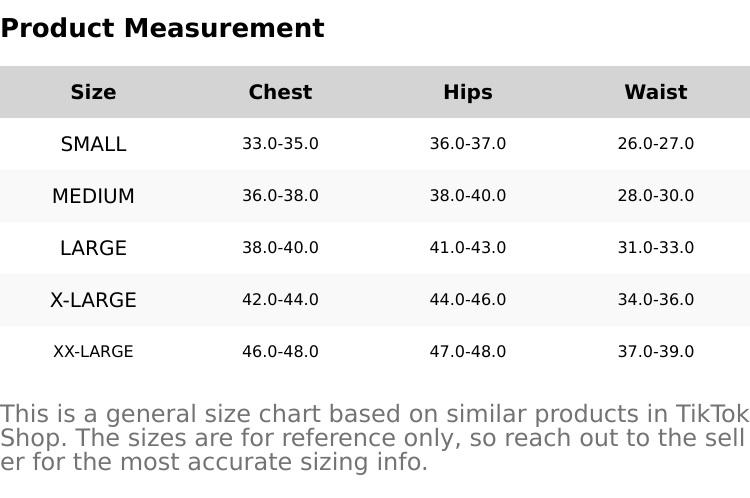750x498 pixels.
Task: Click the Hips column header
Action: coord(468,92)
